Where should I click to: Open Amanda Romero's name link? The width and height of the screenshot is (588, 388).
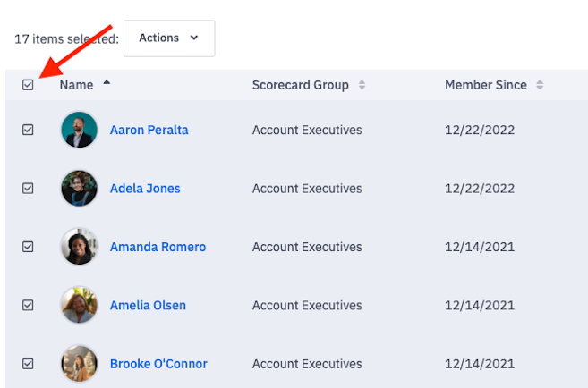(x=158, y=247)
